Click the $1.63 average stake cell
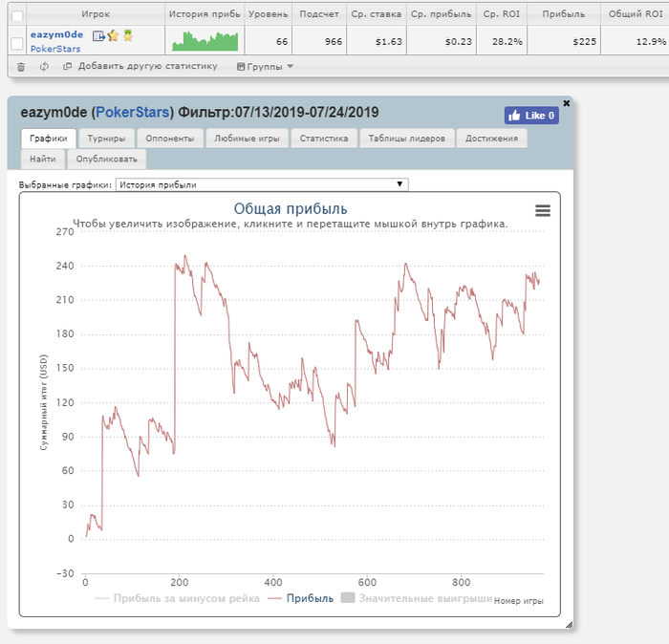 (377, 41)
